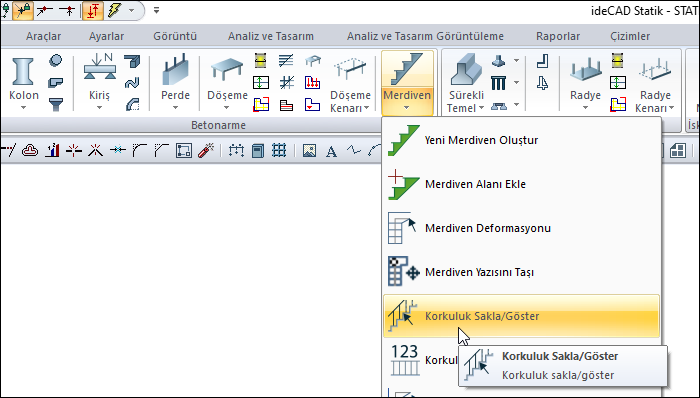The height and width of the screenshot is (398, 700).
Task: Open the Sürekli Temel dropdown arrow
Action: [x=481, y=108]
